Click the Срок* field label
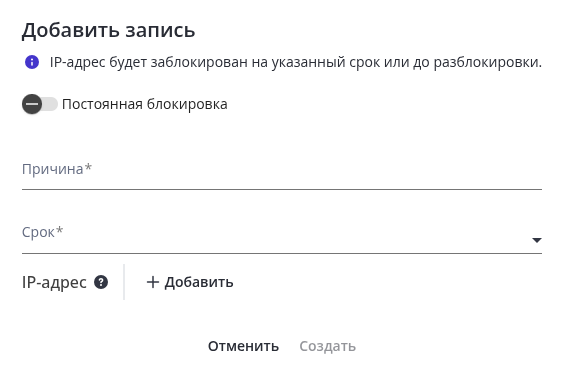The height and width of the screenshot is (370, 563). pos(42,232)
